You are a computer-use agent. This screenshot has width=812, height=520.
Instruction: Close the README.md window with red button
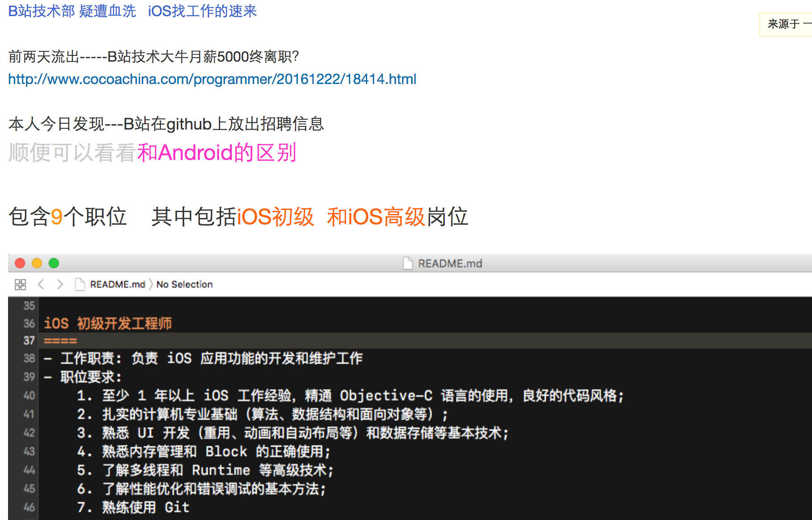(x=20, y=263)
